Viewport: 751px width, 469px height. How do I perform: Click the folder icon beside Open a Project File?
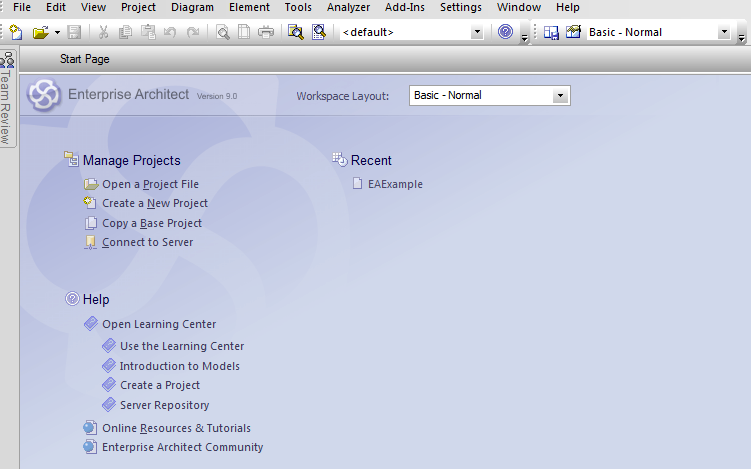(91, 184)
